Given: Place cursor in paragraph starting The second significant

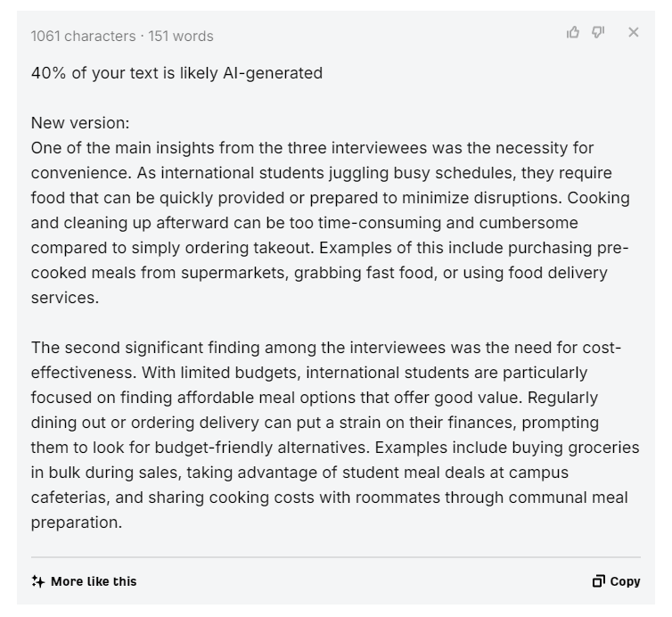Looking at the screenshot, I should tap(335, 435).
